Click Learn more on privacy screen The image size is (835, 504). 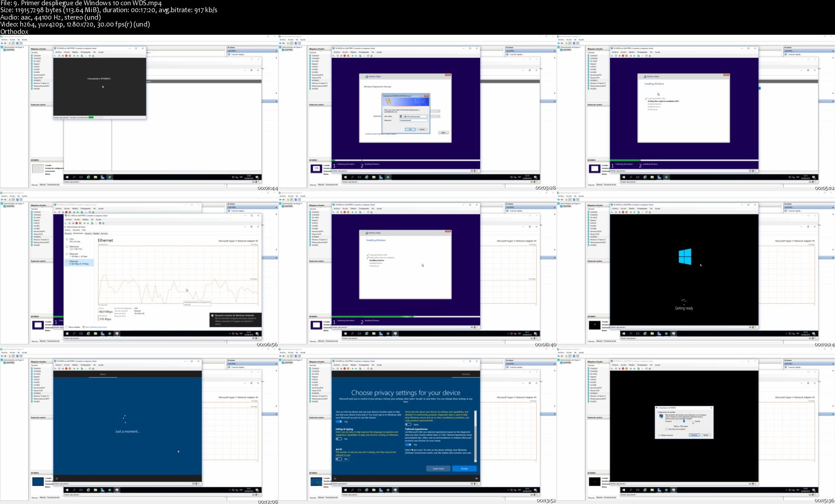coord(438,468)
